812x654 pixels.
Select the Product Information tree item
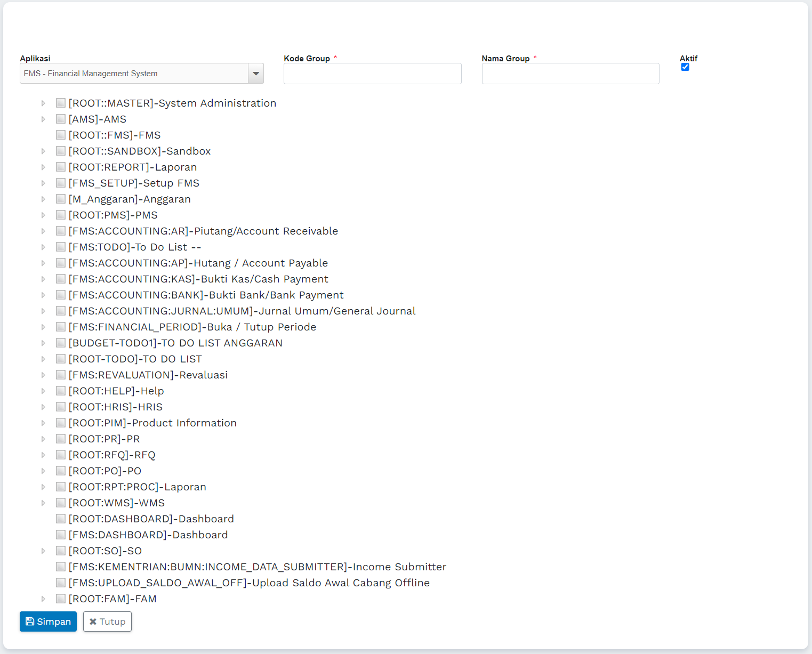pos(152,423)
